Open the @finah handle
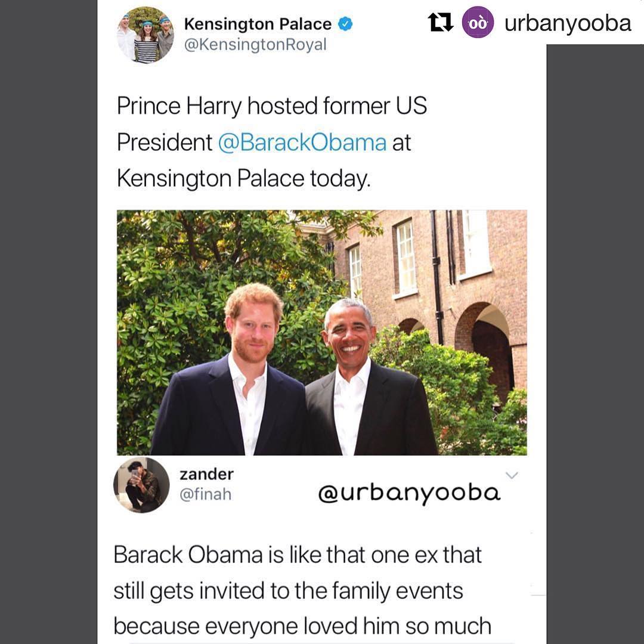644x644 pixels. (x=205, y=494)
